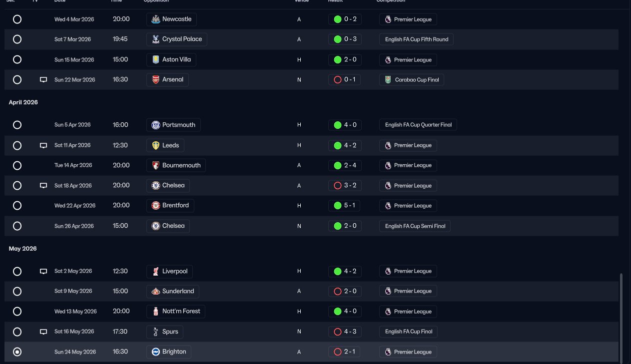This screenshot has height=364, width=631.
Task: Select the radio button for Sunderland fixture
Action: 17,291
